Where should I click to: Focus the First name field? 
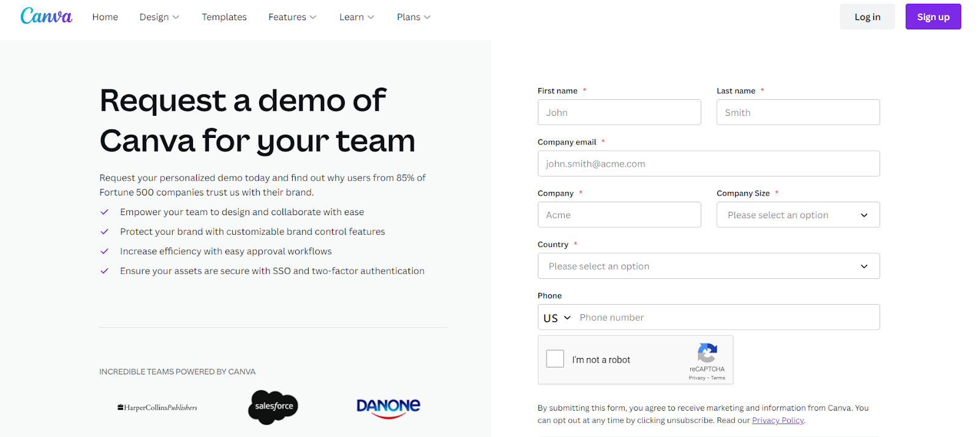(619, 112)
